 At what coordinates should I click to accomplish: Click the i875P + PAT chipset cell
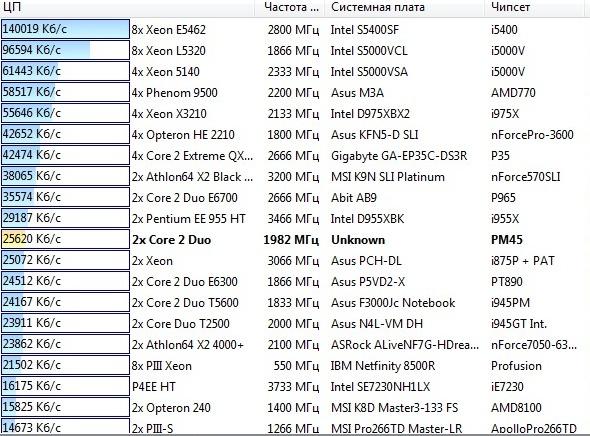pos(523,261)
